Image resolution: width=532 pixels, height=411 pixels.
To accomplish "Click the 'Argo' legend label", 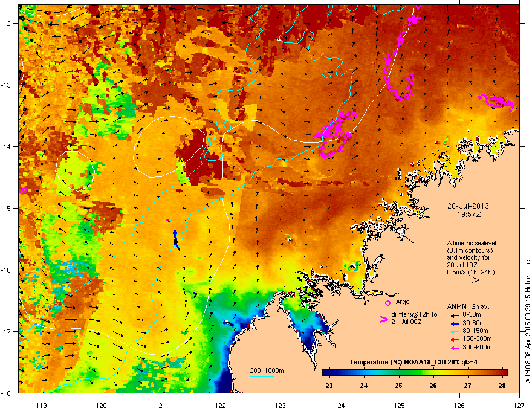I will pos(403,302).
